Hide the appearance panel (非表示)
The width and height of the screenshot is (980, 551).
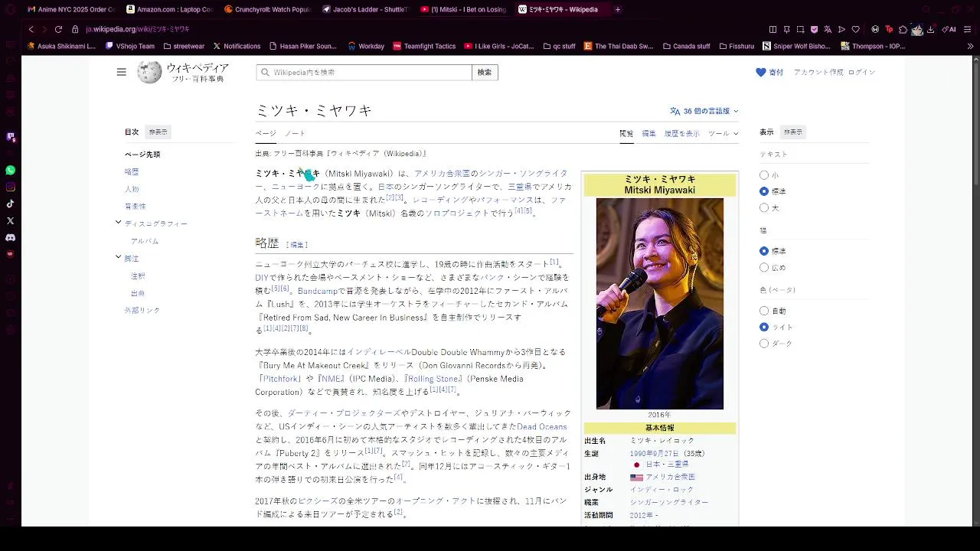click(793, 132)
